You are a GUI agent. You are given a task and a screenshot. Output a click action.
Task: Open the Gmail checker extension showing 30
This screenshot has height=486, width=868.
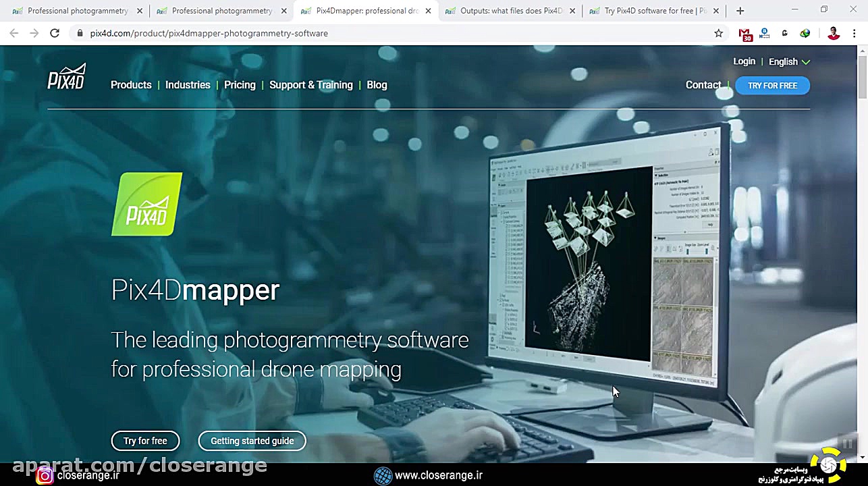744,34
